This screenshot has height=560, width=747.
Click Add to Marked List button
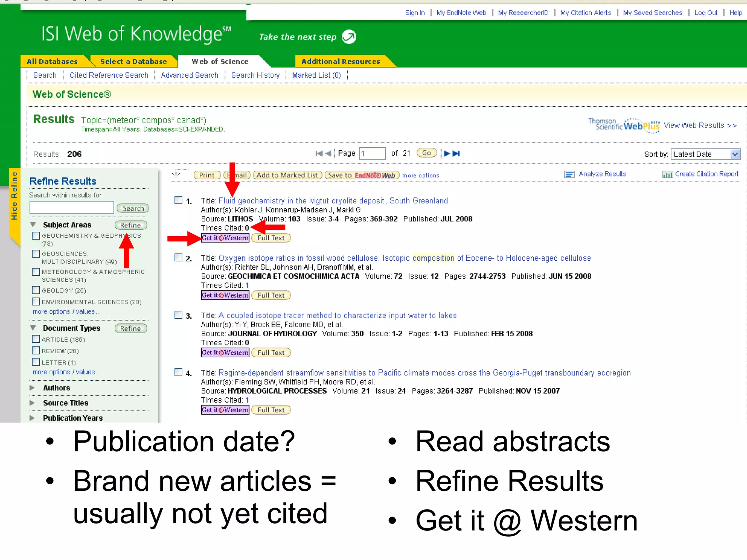(x=287, y=175)
